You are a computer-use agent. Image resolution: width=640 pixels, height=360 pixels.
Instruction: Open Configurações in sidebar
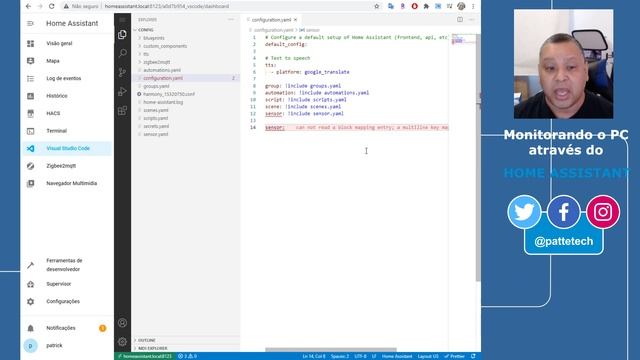[x=66, y=302]
